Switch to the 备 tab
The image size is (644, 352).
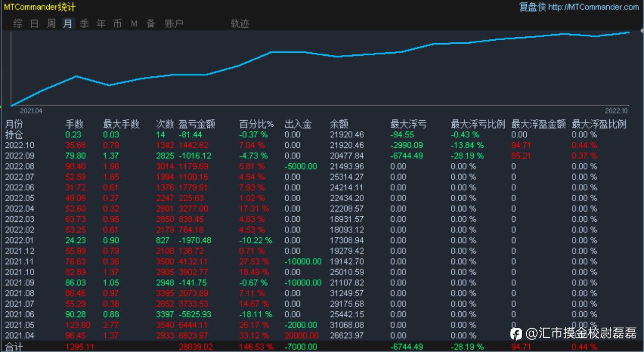click(x=151, y=24)
